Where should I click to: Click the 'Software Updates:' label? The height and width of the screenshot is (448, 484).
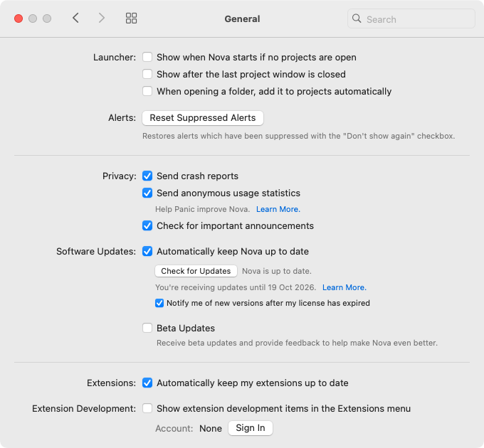click(96, 251)
